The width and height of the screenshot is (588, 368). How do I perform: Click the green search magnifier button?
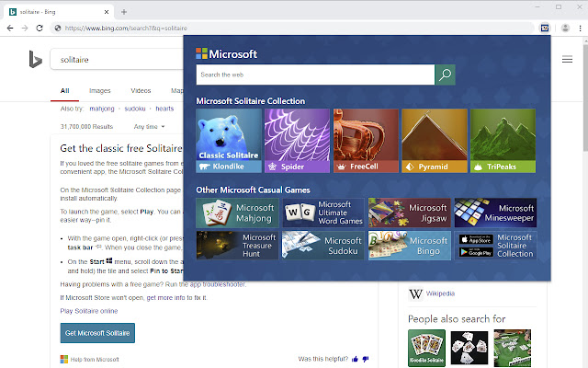click(x=445, y=75)
